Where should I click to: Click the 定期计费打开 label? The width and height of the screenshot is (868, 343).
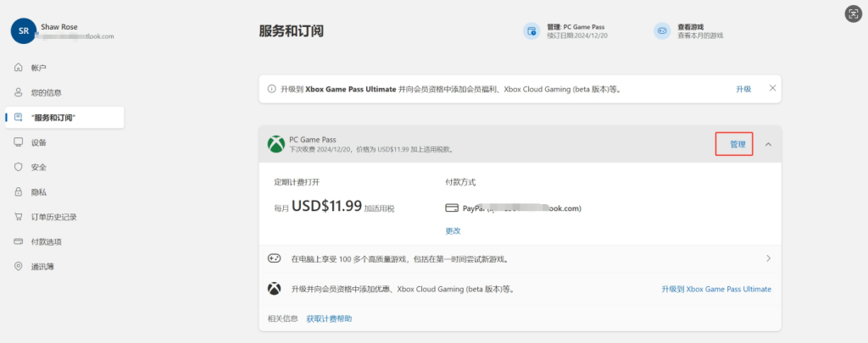pos(297,182)
